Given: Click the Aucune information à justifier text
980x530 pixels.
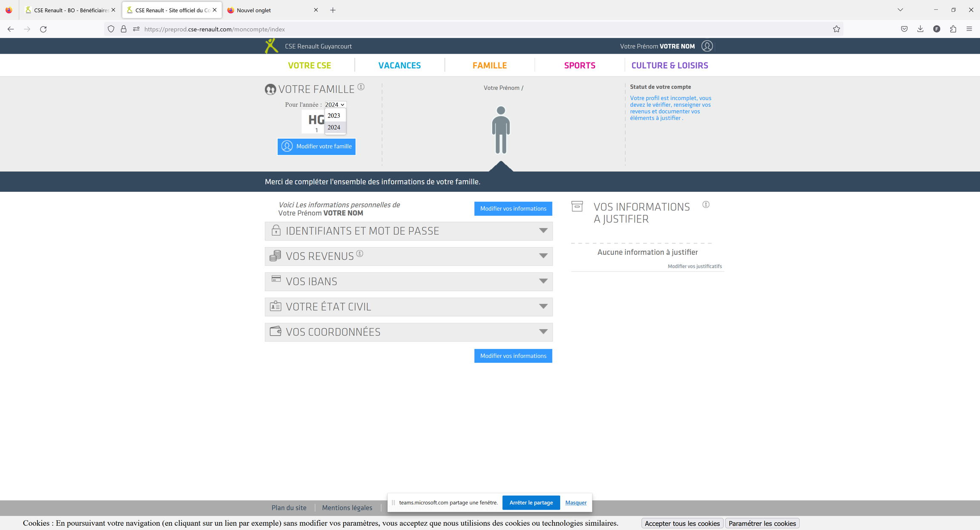Looking at the screenshot, I should (647, 252).
